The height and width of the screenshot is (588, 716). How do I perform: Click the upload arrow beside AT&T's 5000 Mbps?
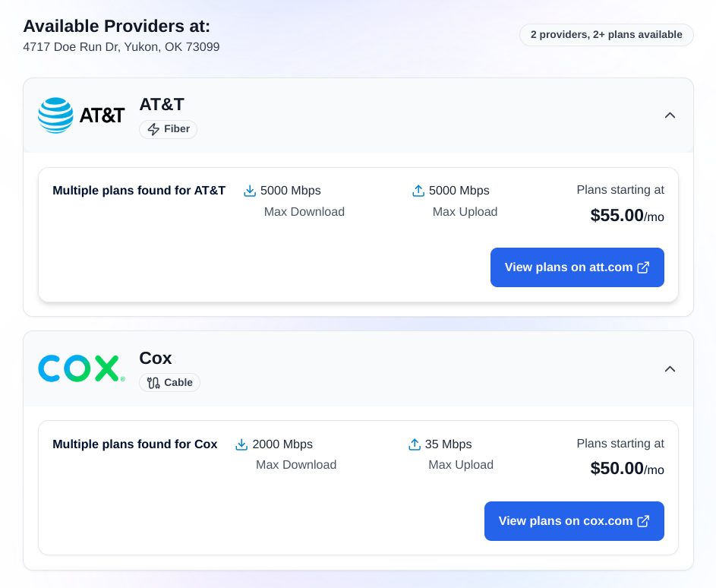(418, 190)
